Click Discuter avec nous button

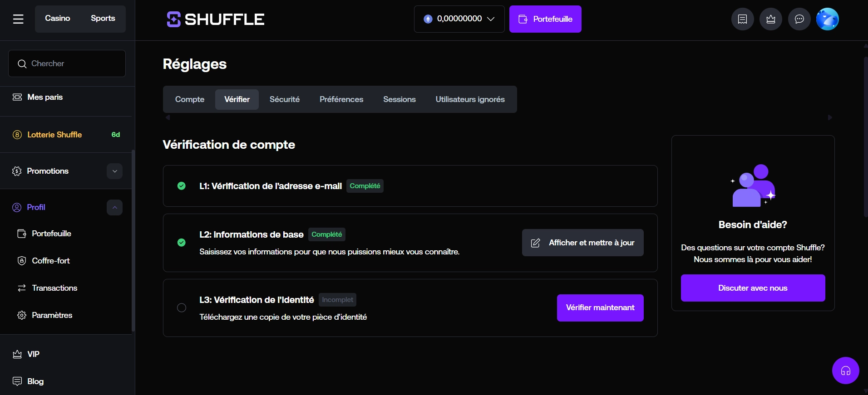pyautogui.click(x=753, y=288)
